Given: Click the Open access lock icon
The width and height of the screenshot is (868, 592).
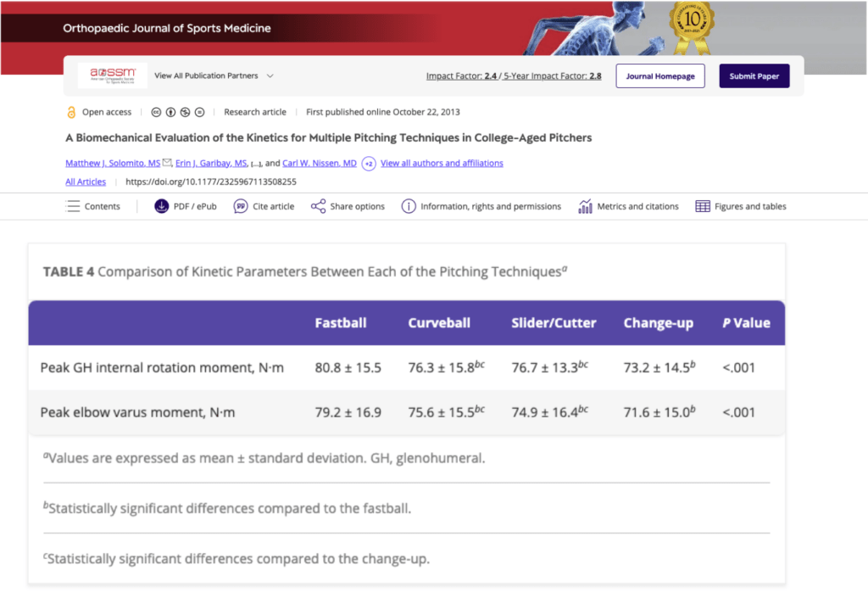Looking at the screenshot, I should pyautogui.click(x=71, y=112).
